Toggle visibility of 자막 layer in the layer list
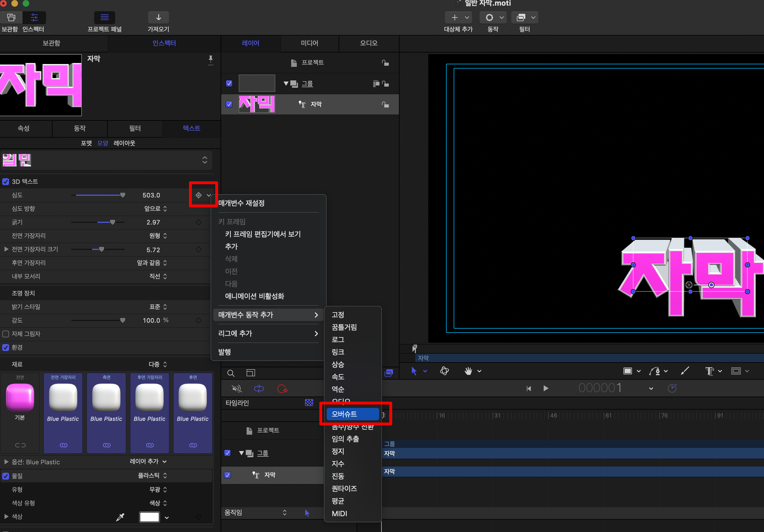This screenshot has height=532, width=764. 229,104
